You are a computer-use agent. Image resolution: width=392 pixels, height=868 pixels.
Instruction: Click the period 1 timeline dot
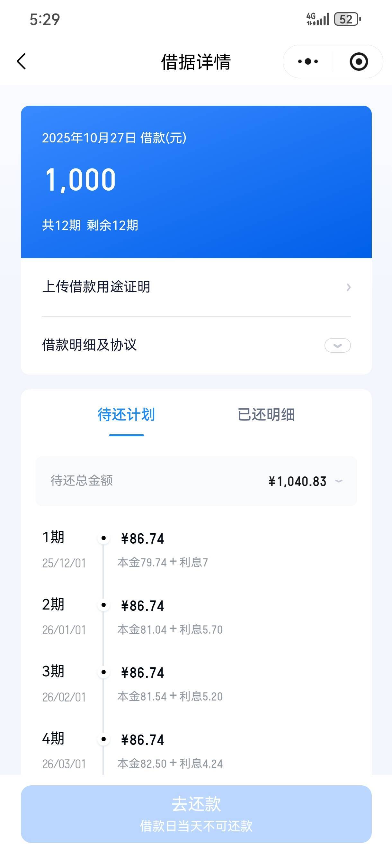click(x=103, y=538)
